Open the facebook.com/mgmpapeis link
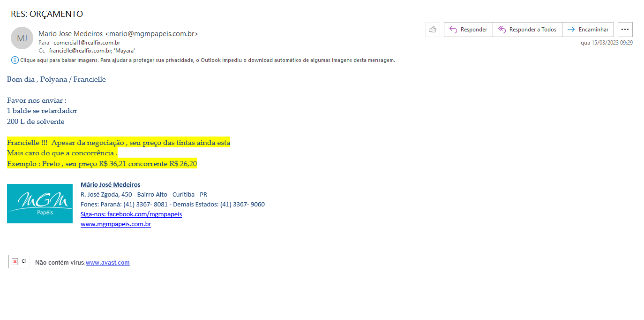The height and width of the screenshot is (320, 644). 131,214
